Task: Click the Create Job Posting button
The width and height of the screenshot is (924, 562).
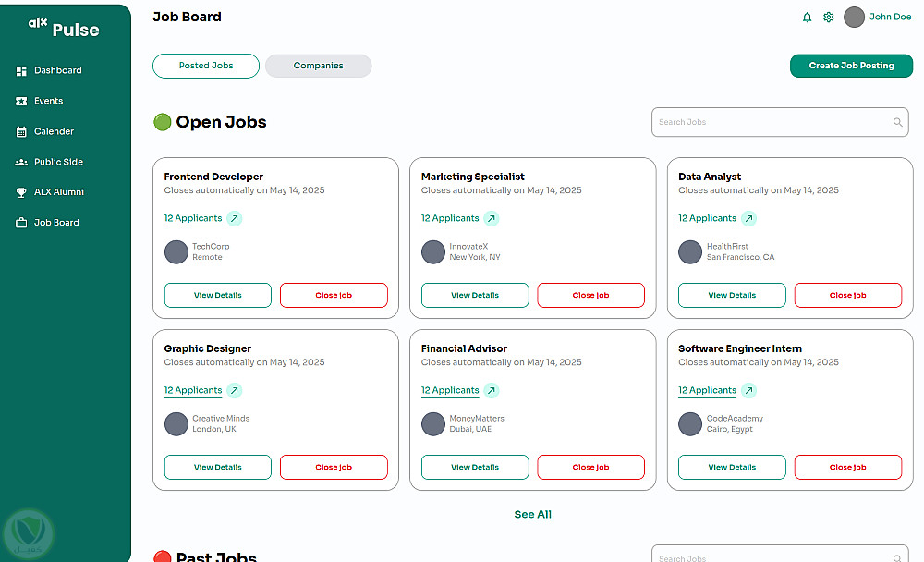Action: (x=851, y=66)
